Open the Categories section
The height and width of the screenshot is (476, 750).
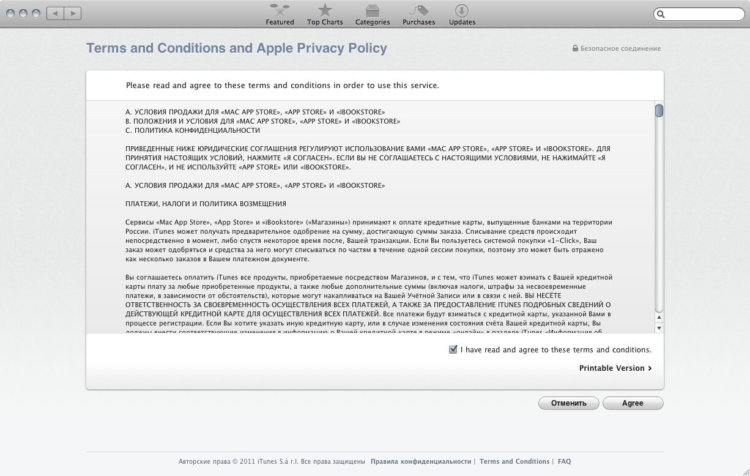pyautogui.click(x=372, y=14)
